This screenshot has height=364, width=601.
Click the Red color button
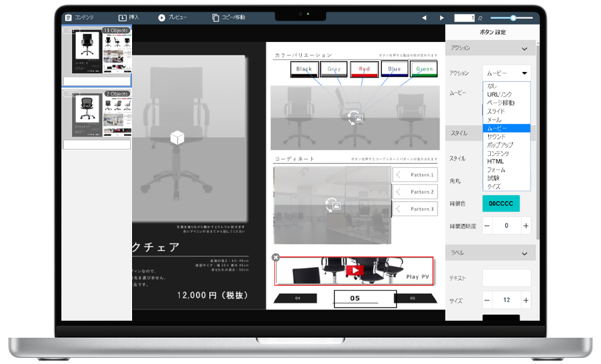(x=364, y=69)
